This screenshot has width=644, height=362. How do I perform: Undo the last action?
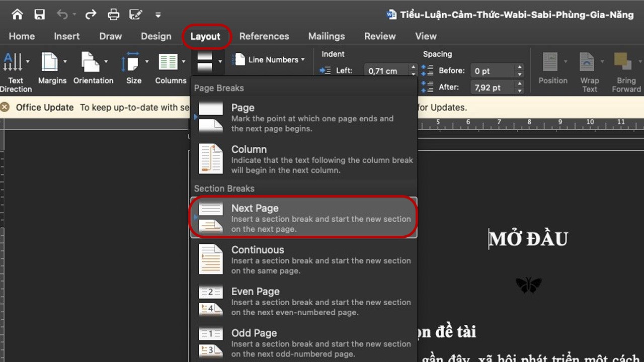62,15
